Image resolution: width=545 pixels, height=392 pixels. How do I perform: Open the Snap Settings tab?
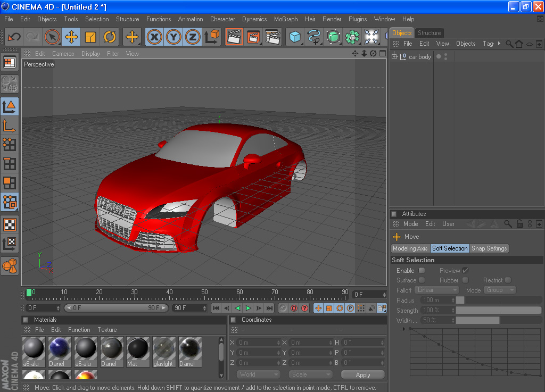(x=489, y=248)
